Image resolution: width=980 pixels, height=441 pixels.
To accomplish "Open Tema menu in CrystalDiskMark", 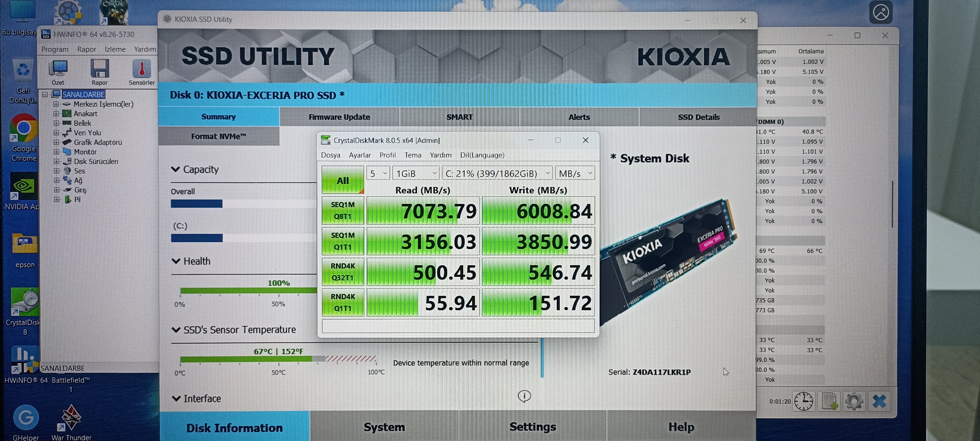I will (x=413, y=155).
